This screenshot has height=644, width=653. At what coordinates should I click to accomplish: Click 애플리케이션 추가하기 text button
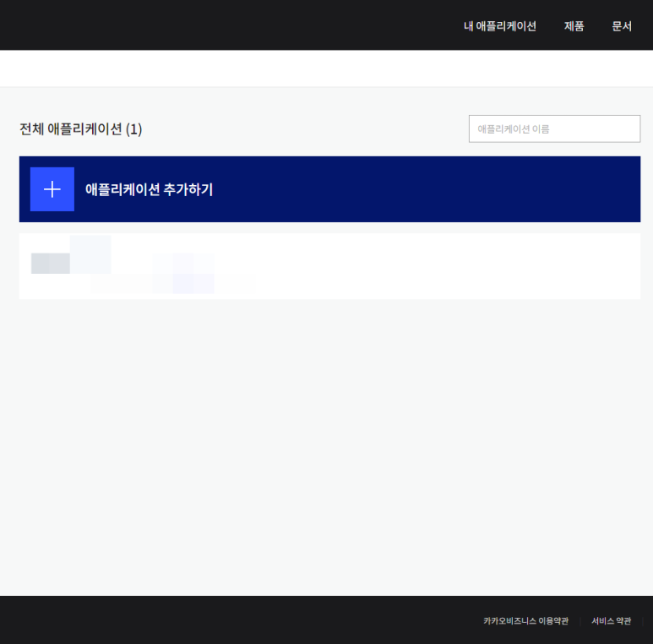(149, 189)
